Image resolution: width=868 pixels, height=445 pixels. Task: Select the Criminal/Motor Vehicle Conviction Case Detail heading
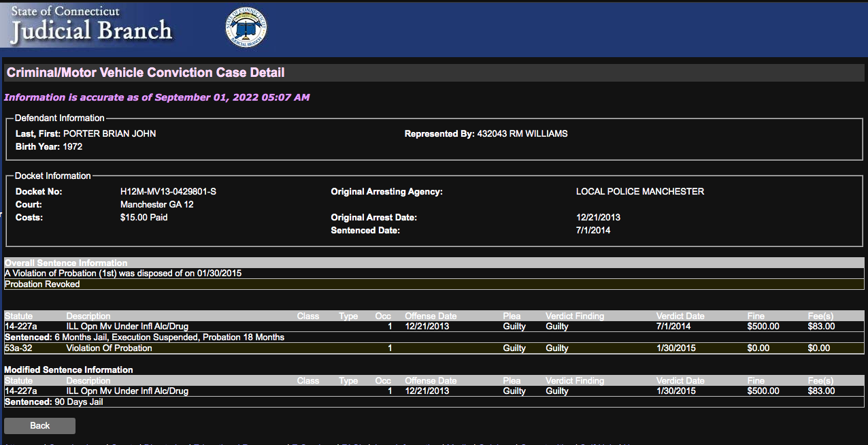tap(146, 73)
